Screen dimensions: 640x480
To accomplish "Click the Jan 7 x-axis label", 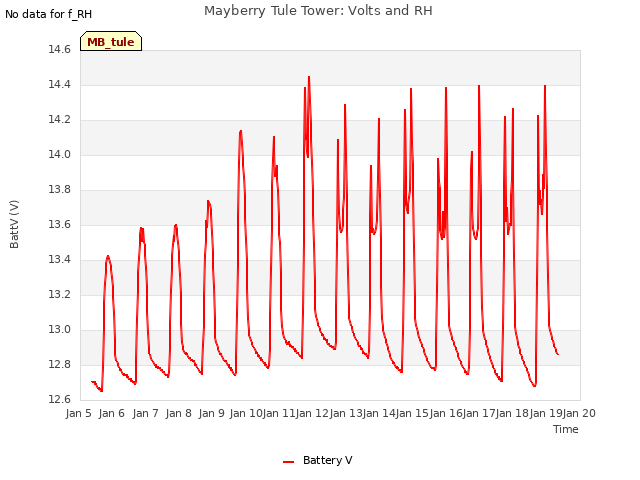I will coord(145,413).
